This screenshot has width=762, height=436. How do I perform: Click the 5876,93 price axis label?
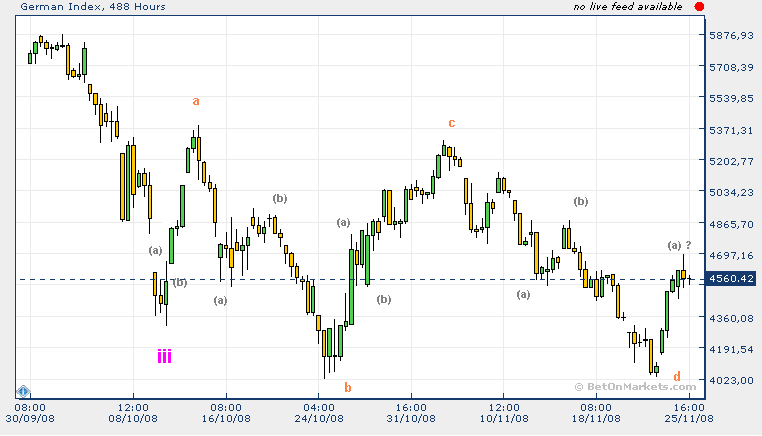[731, 35]
